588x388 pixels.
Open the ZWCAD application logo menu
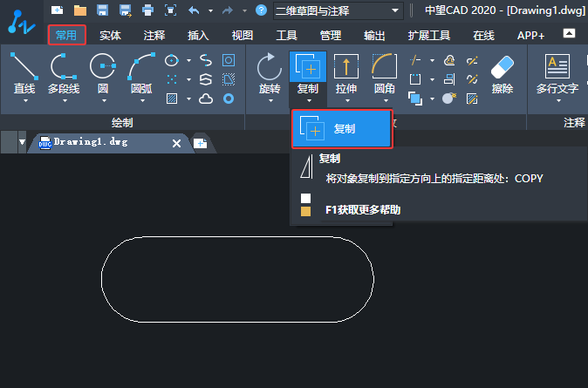click(x=22, y=22)
